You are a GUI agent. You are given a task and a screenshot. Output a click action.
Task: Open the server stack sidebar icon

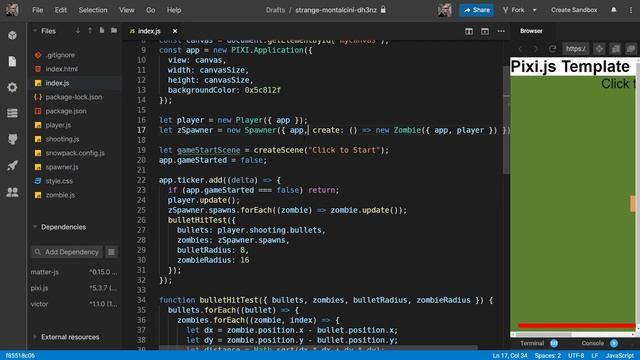point(12,113)
